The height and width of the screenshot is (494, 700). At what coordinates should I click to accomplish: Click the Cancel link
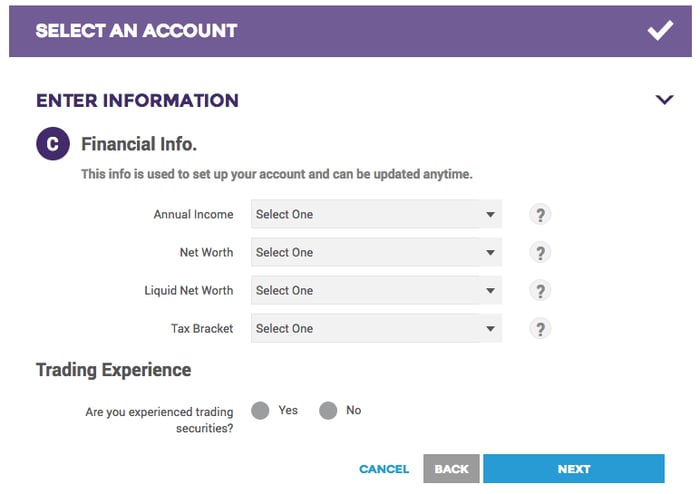tap(384, 469)
